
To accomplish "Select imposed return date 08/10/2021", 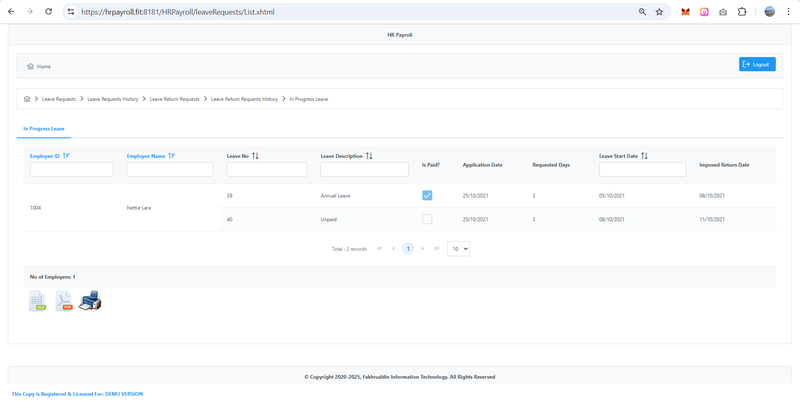I will (x=712, y=195).
